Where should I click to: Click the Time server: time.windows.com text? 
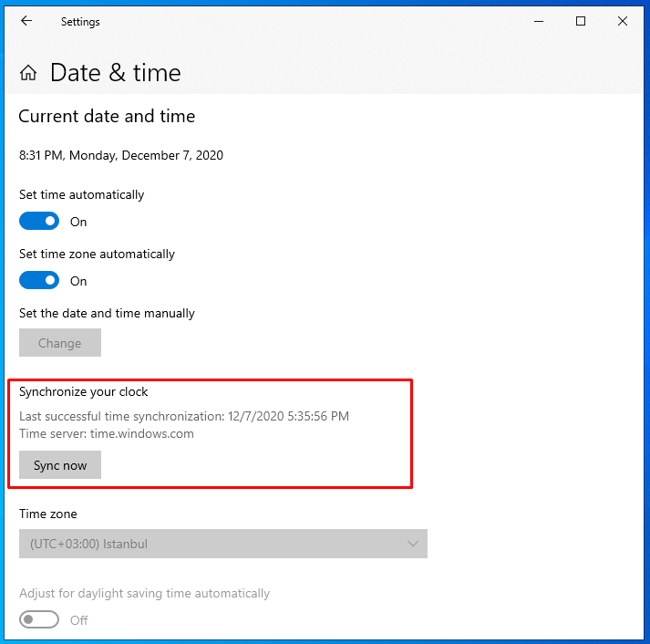pyautogui.click(x=107, y=434)
